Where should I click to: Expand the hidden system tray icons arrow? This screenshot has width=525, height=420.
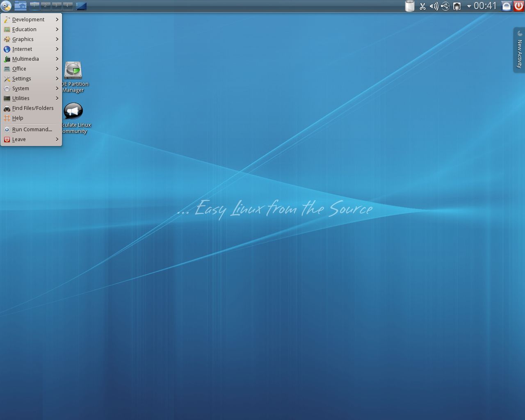469,6
